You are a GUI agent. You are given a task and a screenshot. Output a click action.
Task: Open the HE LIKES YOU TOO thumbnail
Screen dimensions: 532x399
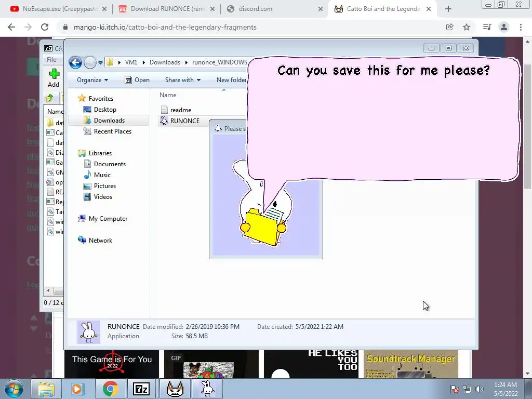(311, 364)
